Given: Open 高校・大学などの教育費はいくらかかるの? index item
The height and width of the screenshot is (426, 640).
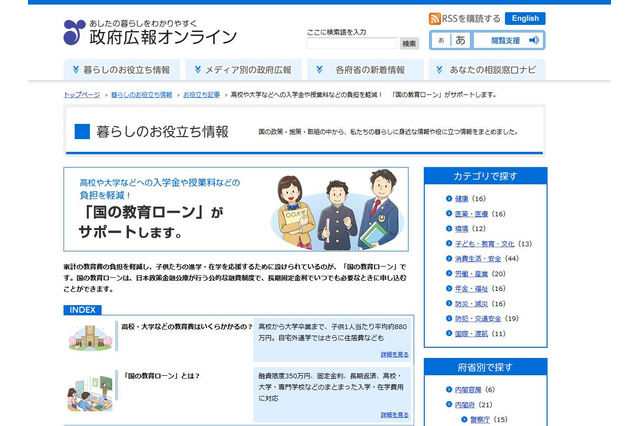Looking at the screenshot, I should tap(187, 327).
